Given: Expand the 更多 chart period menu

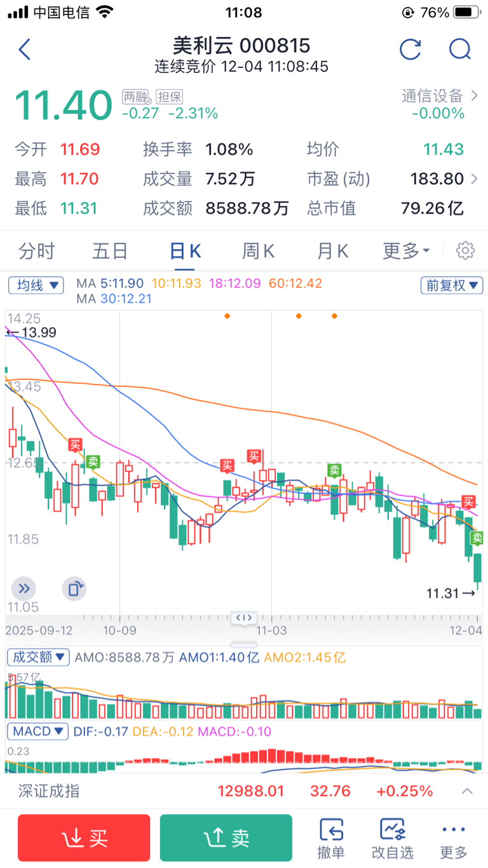Looking at the screenshot, I should [x=406, y=252].
